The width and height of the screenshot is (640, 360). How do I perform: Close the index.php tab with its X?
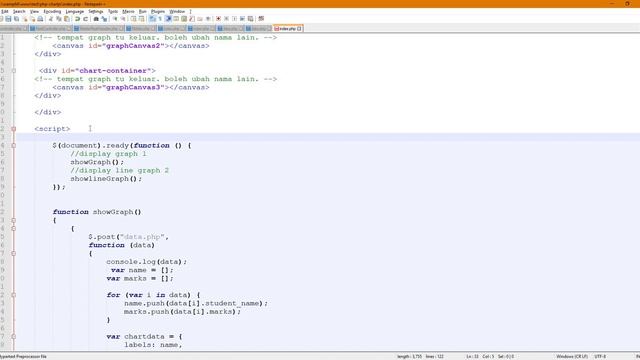[299, 29]
